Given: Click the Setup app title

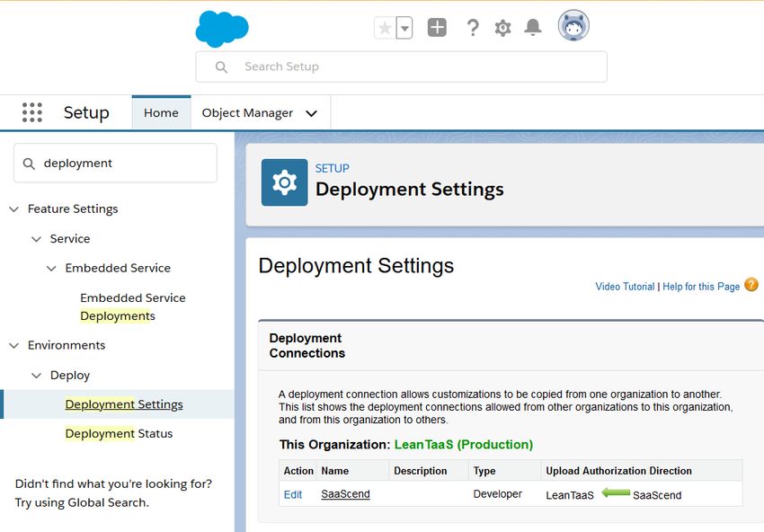Looking at the screenshot, I should pyautogui.click(x=86, y=112).
